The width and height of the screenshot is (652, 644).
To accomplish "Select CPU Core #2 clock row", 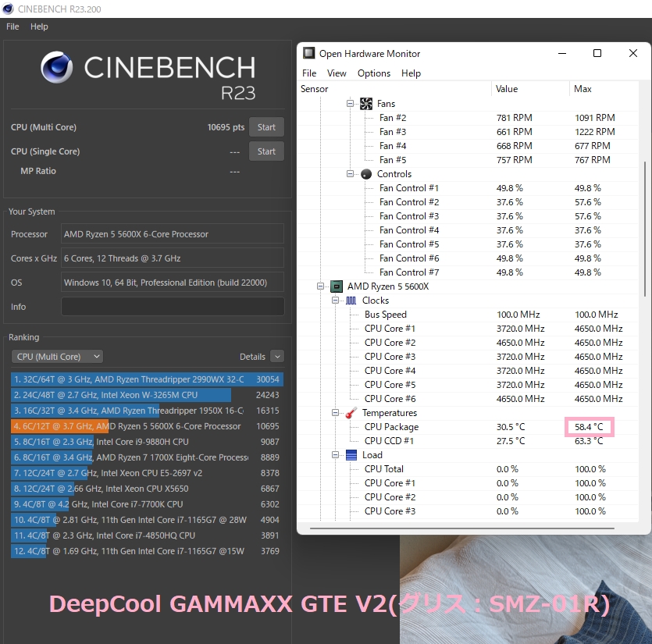I will [469, 343].
